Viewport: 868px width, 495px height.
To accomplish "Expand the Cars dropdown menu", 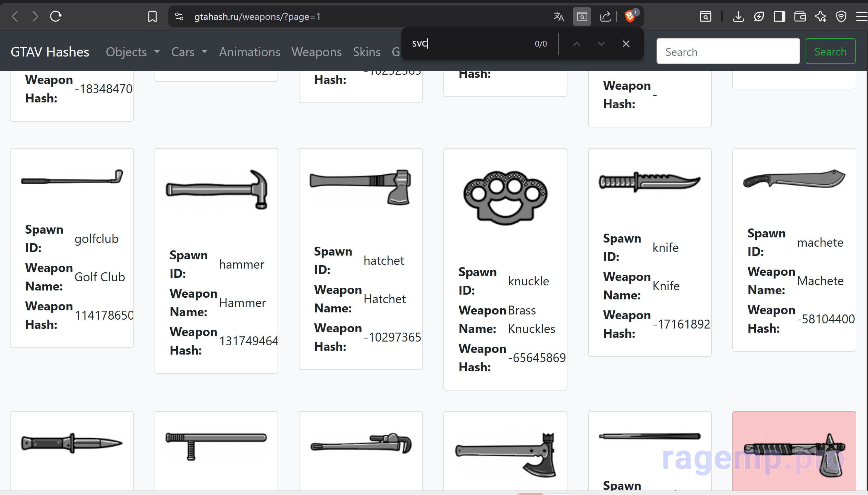I will tap(189, 52).
